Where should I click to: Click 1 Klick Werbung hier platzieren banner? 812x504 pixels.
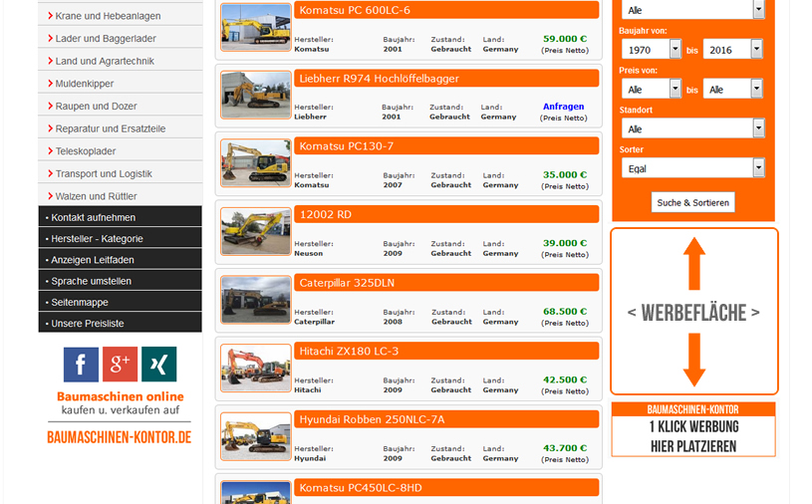(693, 429)
